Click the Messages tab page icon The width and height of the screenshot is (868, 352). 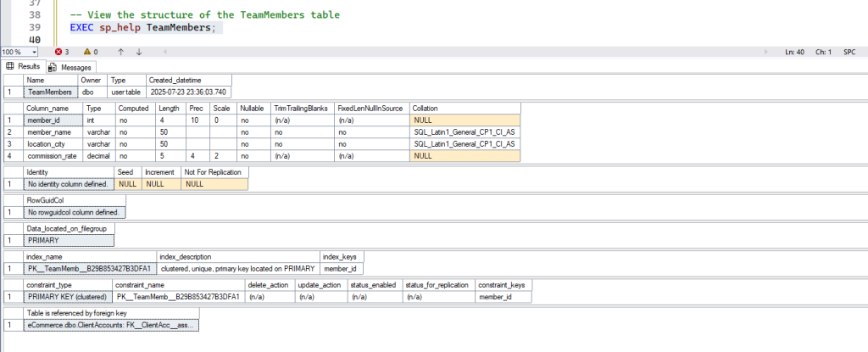[53, 68]
